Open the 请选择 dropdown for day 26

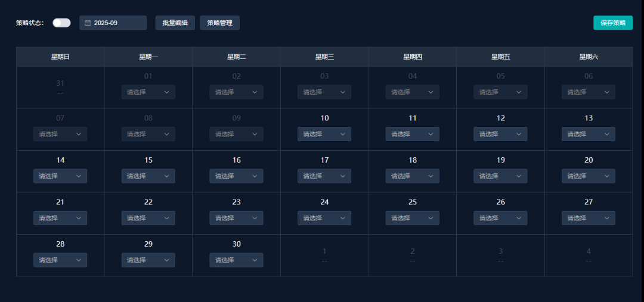500,218
